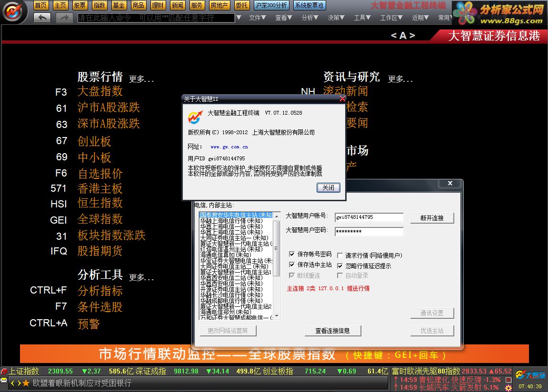
Task: Open the gear icon at bottom right
Action: [508, 388]
